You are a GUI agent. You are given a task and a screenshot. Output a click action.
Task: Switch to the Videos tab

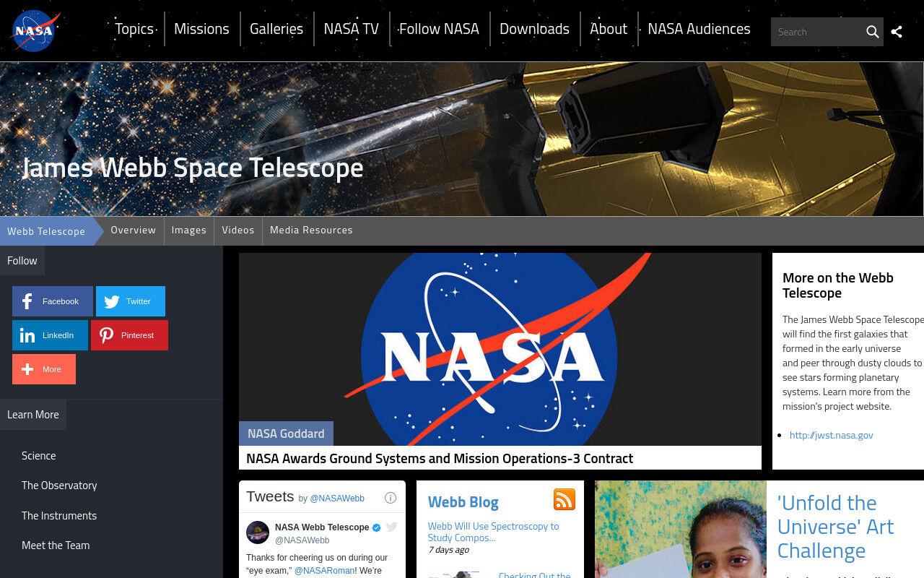tap(238, 230)
